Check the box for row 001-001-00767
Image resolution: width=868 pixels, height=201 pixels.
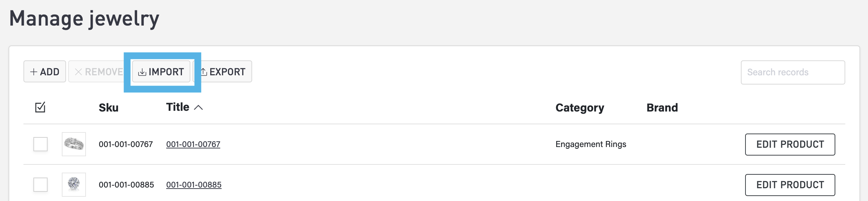(x=40, y=144)
